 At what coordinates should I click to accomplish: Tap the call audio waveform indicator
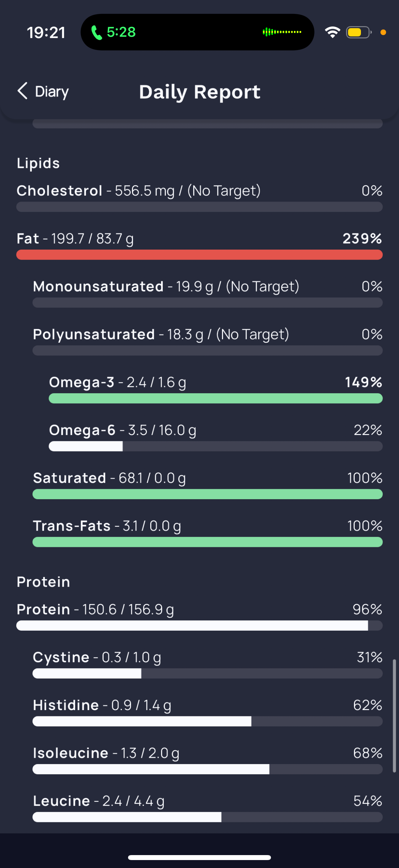pos(282,32)
